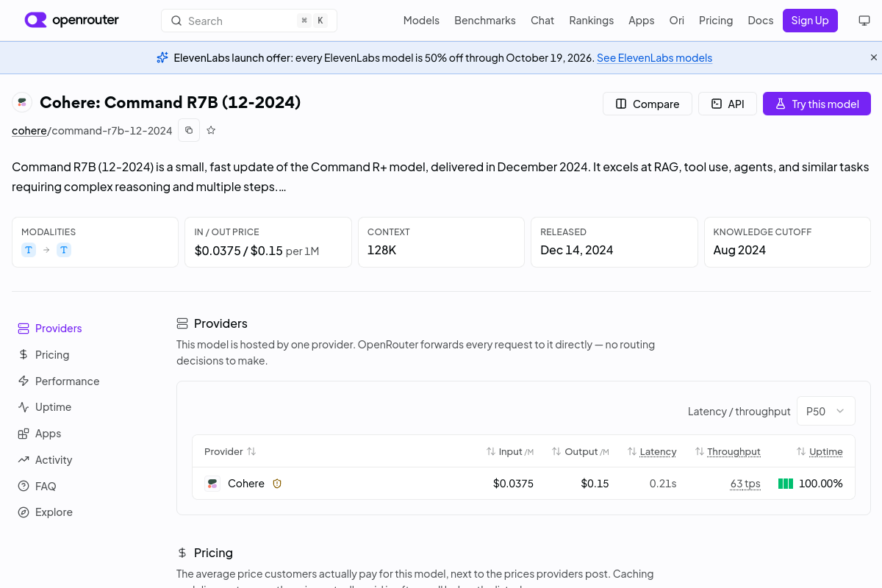This screenshot has width=882, height=588.
Task: Click the API button
Action: click(x=727, y=104)
